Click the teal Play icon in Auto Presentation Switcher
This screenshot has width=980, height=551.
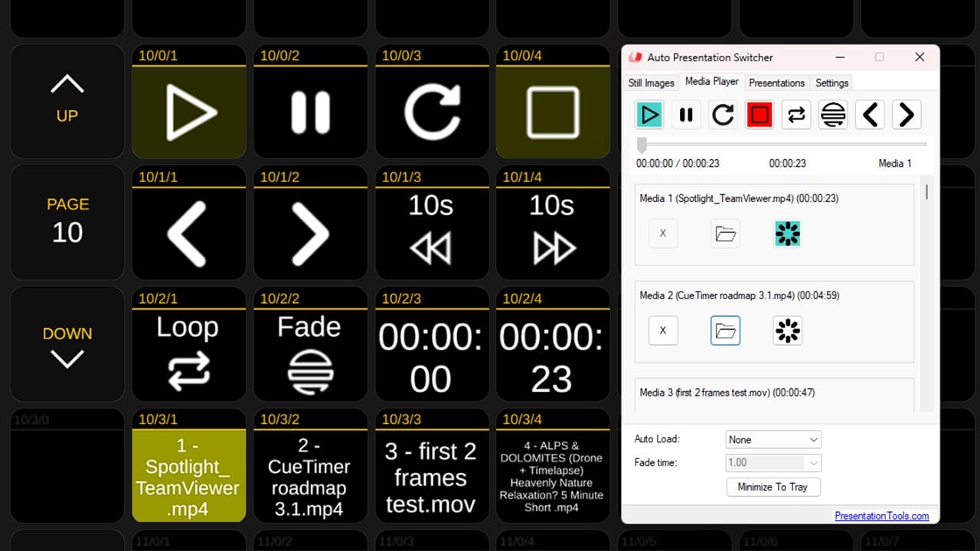point(649,115)
